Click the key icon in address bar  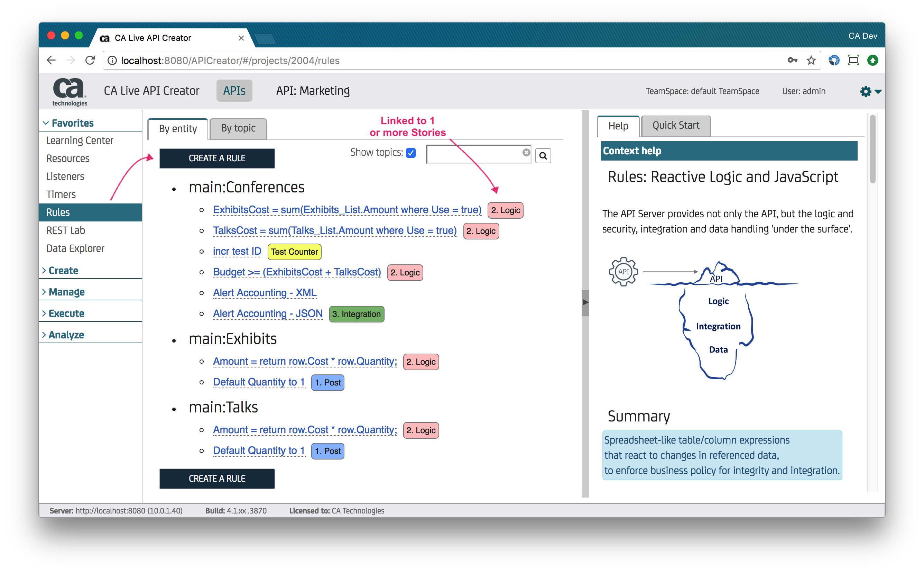pos(792,60)
